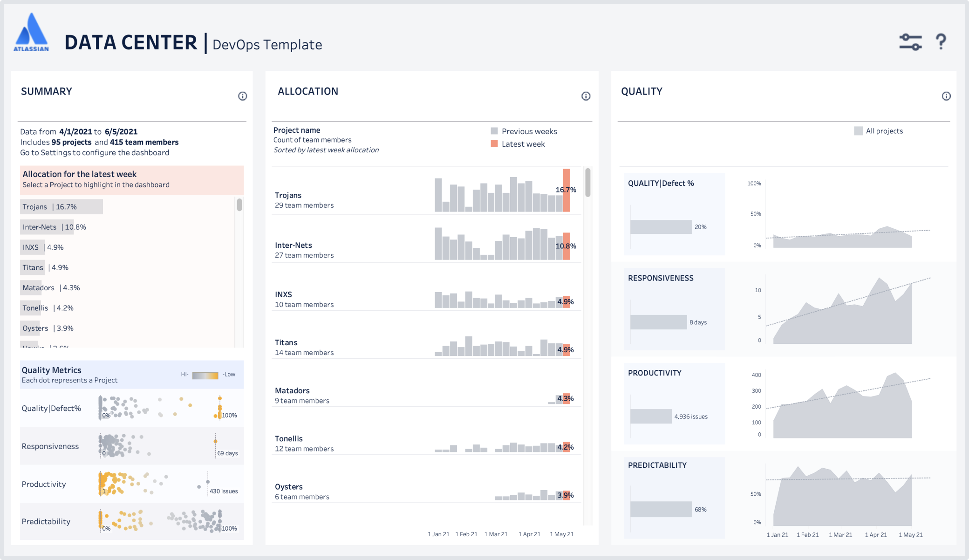This screenshot has width=969, height=560.
Task: Click the 1 May 21 axis label in Quality
Action: click(911, 535)
